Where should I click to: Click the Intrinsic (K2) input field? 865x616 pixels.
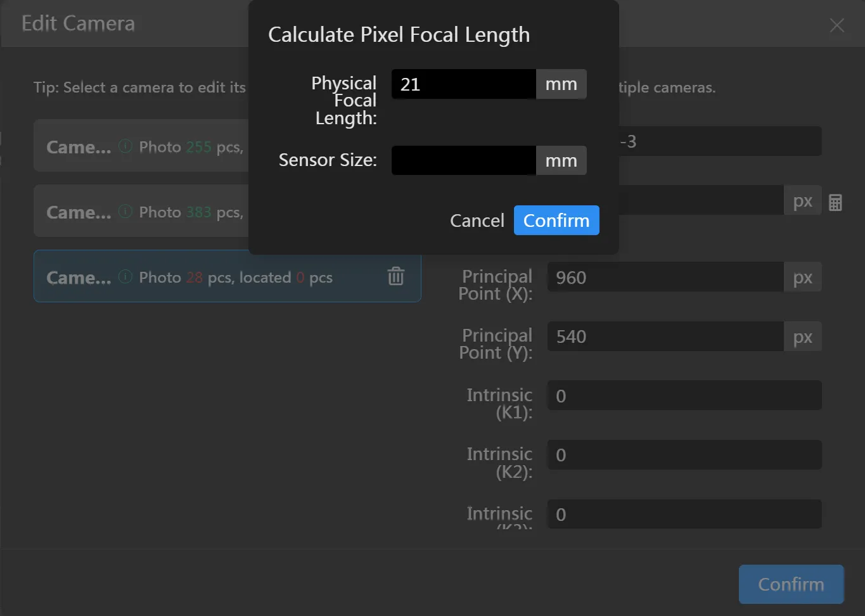point(684,455)
